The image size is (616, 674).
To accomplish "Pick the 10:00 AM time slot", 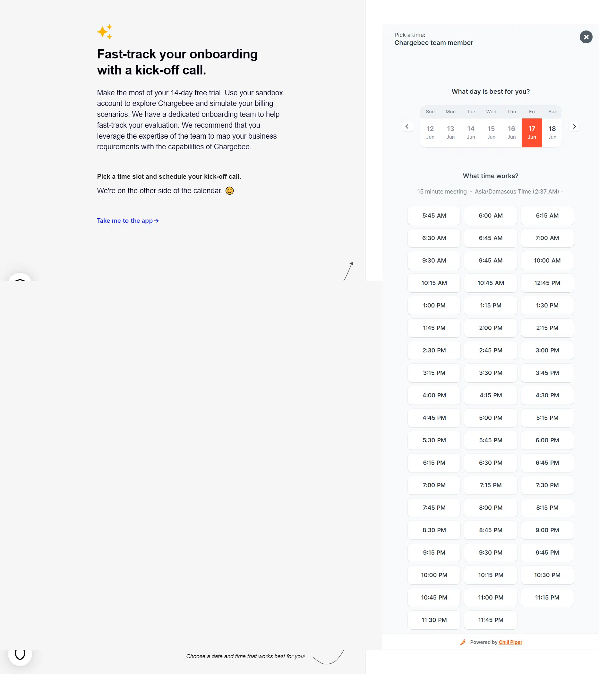I will [547, 260].
